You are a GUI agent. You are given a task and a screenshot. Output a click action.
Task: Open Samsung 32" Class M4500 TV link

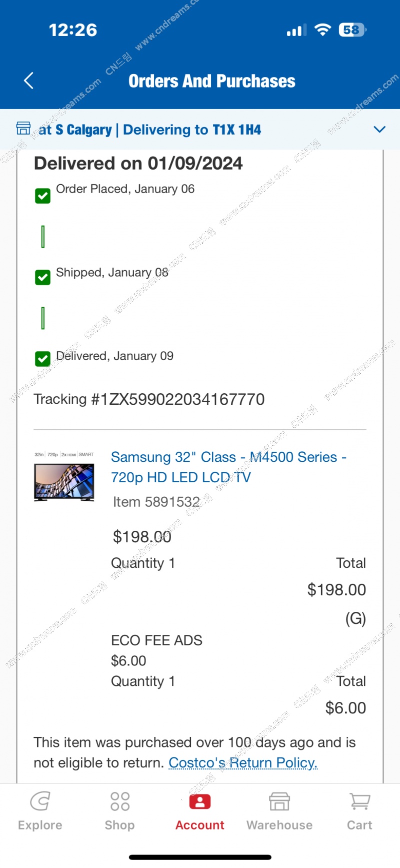(x=228, y=467)
